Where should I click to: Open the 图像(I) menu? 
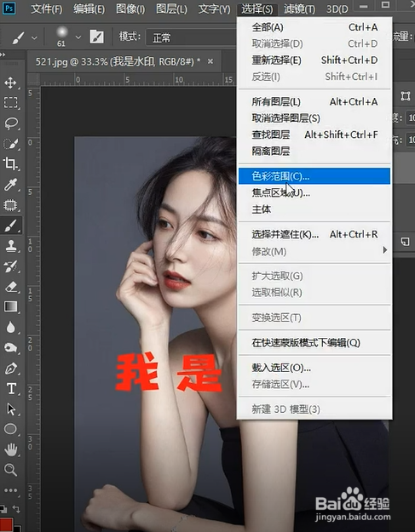pos(130,9)
